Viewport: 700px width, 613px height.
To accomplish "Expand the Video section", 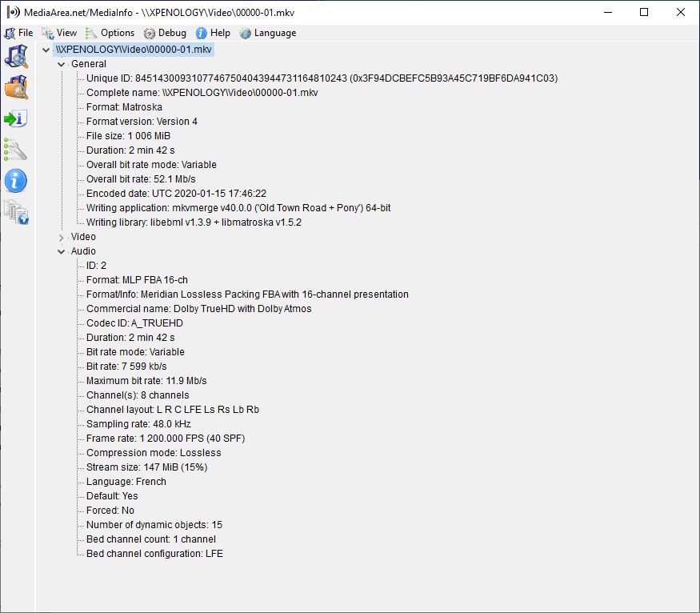I will (61, 237).
